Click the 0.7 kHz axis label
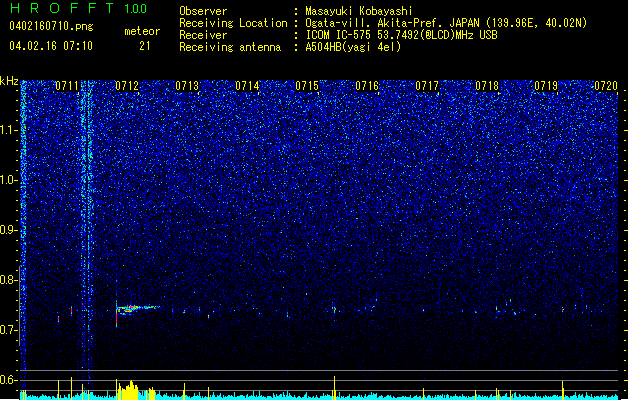The image size is (629, 400). click(x=9, y=330)
